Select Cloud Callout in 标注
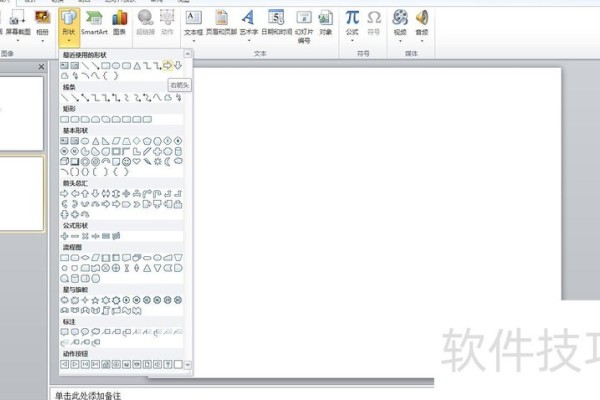Screen dimensions: 600x400 pos(95,332)
